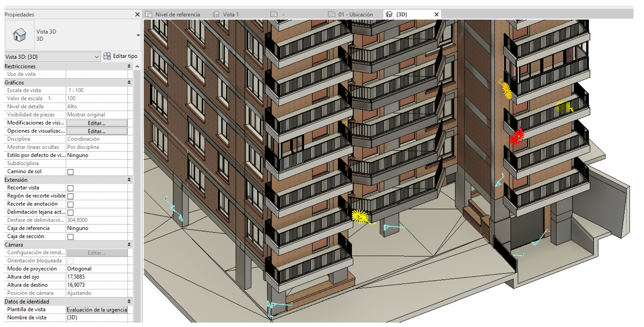Enable the Camino de sol checkbox
Image resolution: width=644 pixels, height=327 pixels.
70,172
